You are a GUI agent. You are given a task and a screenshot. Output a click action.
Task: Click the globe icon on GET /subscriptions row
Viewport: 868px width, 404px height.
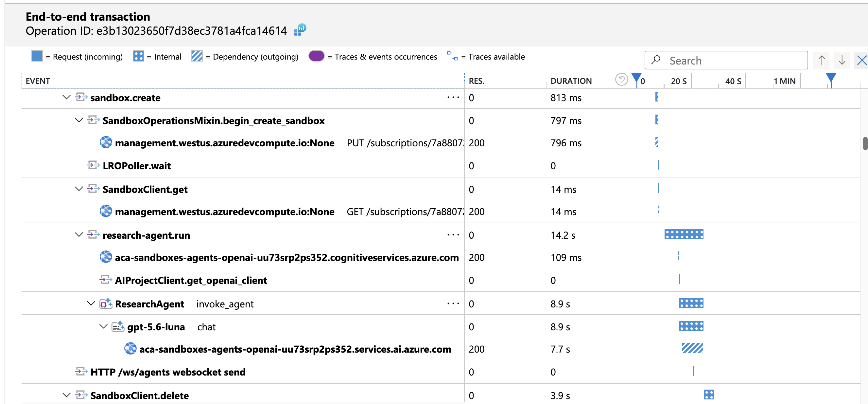[106, 211]
